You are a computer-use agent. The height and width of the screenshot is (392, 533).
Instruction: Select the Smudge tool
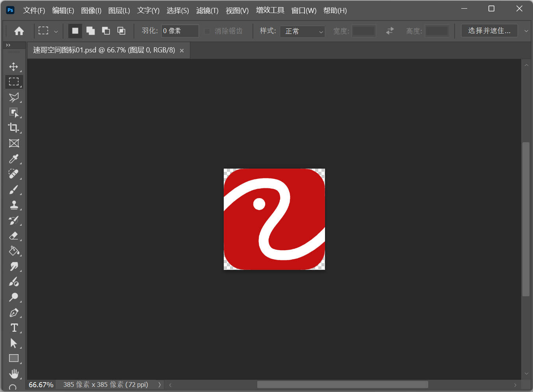14,266
